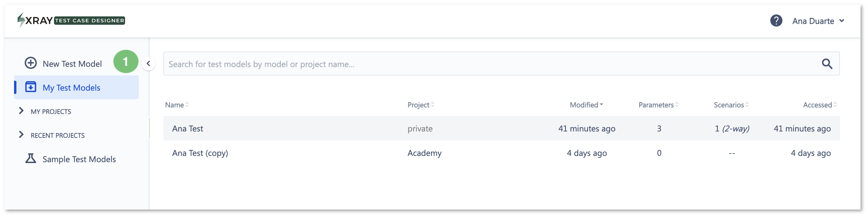Open the help question mark icon
The height and width of the screenshot is (217, 868).
776,21
